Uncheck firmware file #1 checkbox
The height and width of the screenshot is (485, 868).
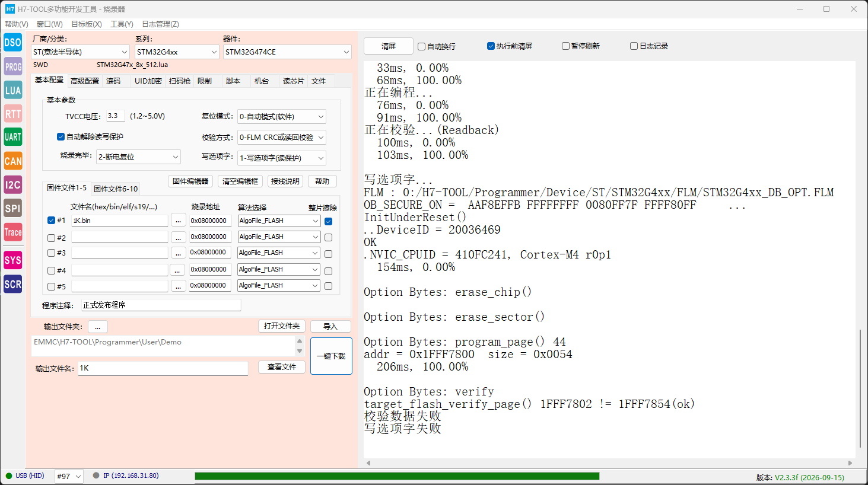point(51,221)
